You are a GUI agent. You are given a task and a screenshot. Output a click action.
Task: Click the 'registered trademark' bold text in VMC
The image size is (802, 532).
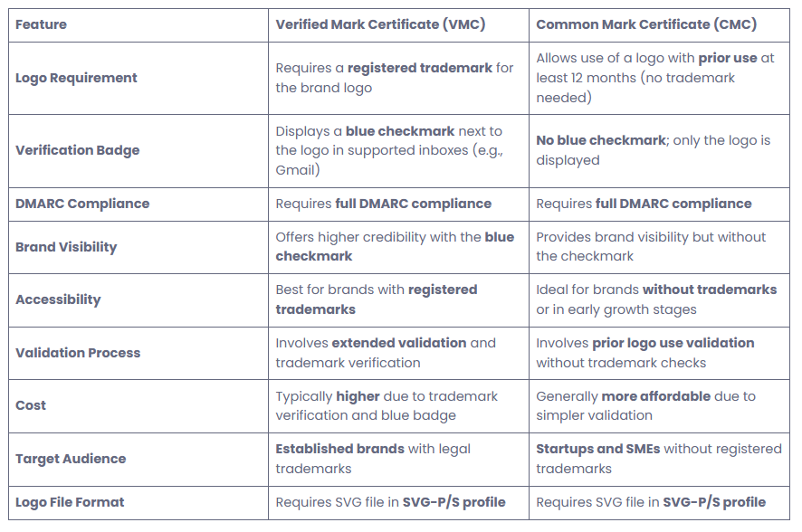(x=420, y=68)
